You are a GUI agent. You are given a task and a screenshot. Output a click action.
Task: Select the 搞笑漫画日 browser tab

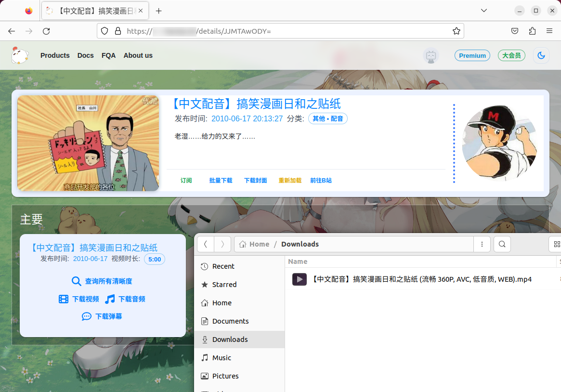pyautogui.click(x=95, y=11)
